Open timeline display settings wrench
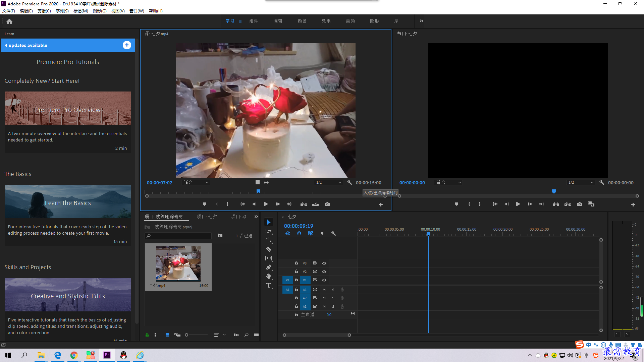This screenshot has height=362, width=644. 333,233
